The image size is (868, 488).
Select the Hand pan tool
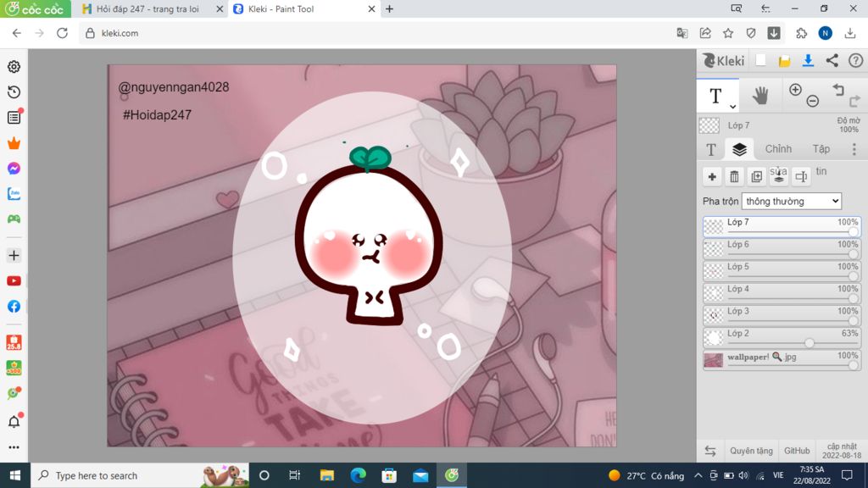click(760, 96)
